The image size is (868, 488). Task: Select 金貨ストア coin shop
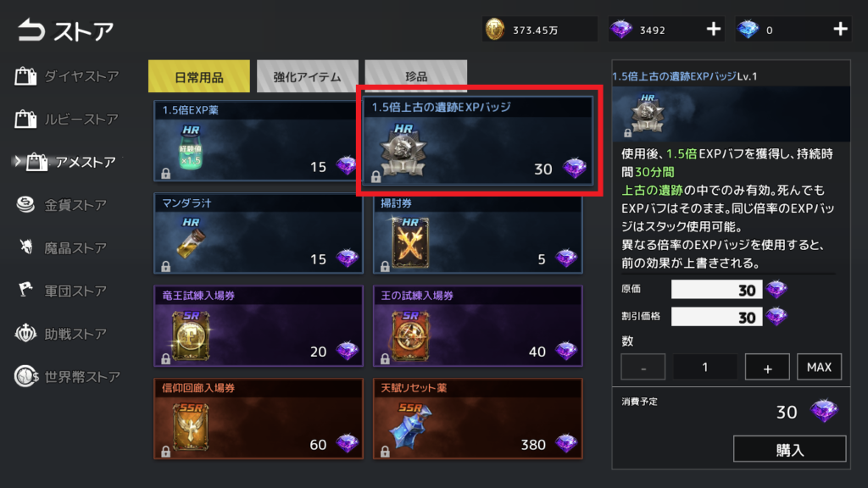tap(61, 205)
